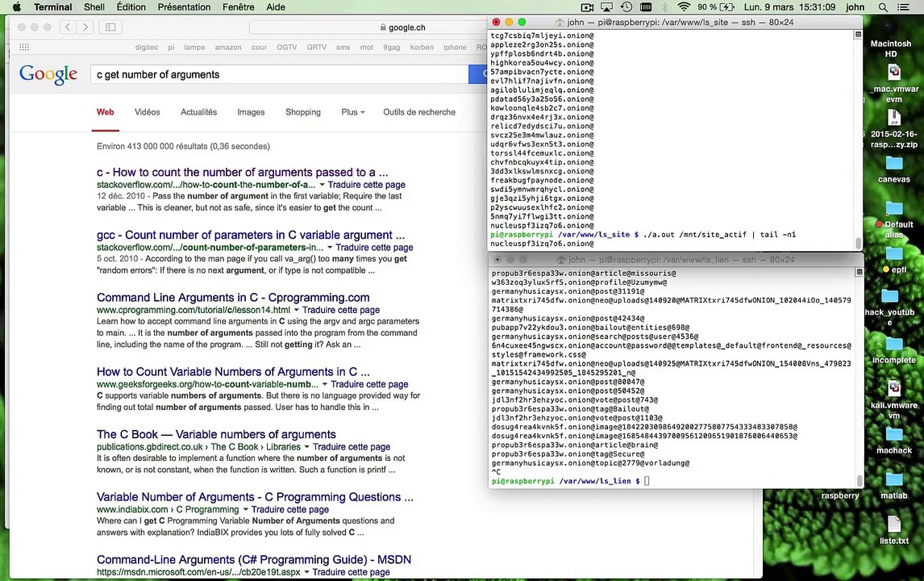Open the Apple menu
Viewport: 924px width, 581px height.
pyautogui.click(x=16, y=7)
